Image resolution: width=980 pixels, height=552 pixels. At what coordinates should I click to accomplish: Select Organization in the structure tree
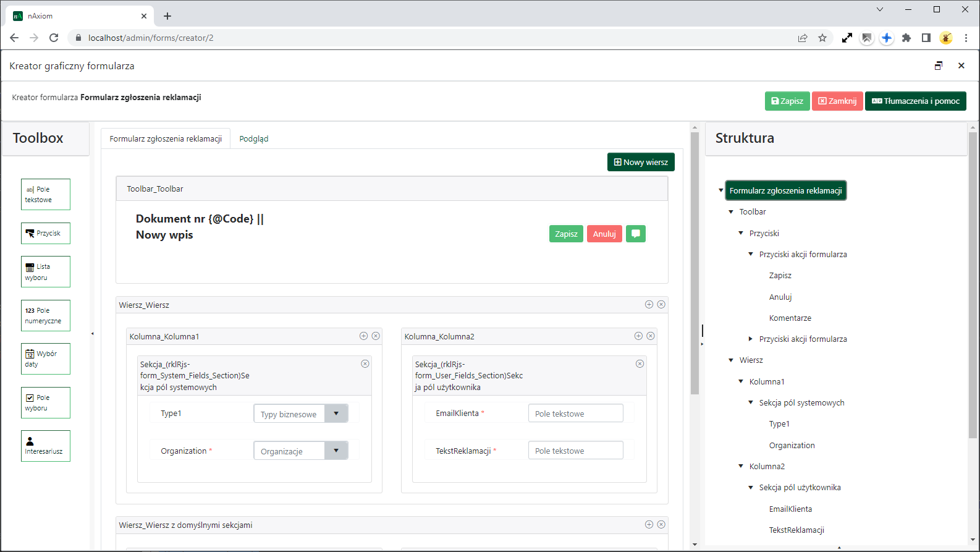coord(792,445)
